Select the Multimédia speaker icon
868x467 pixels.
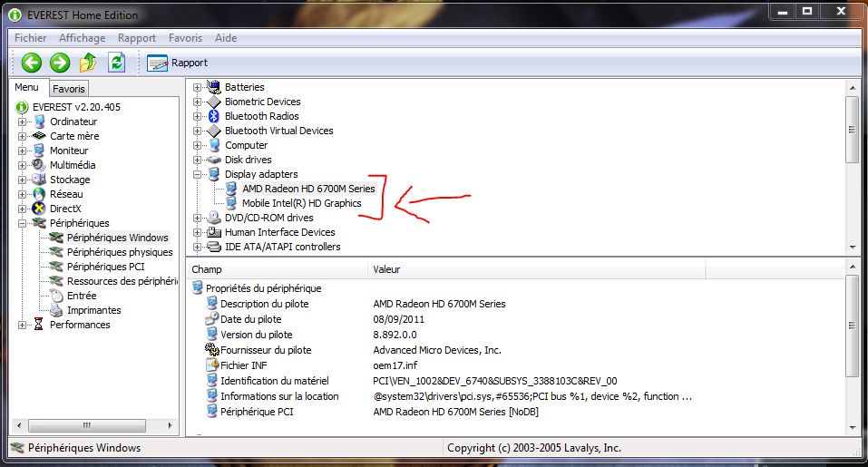point(39,165)
